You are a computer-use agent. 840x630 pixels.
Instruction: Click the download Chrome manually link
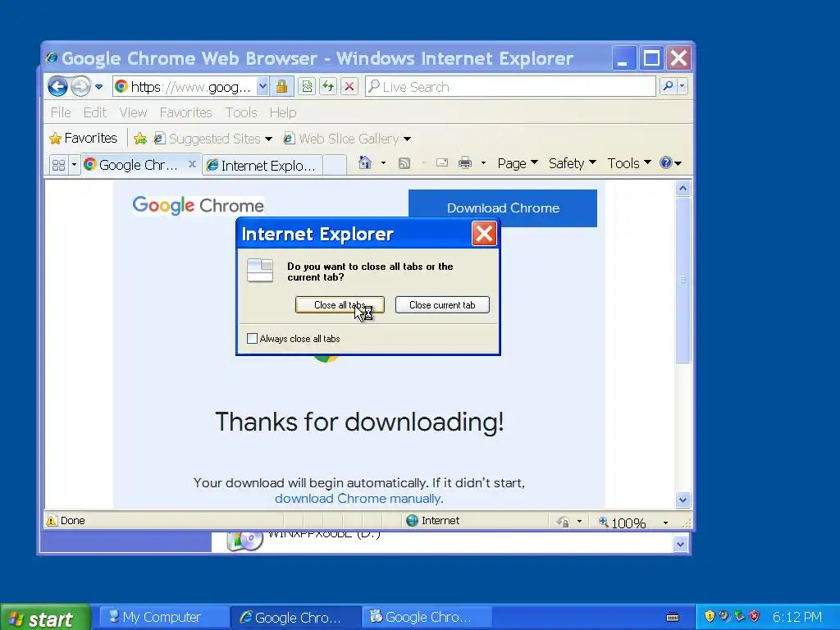click(x=358, y=499)
